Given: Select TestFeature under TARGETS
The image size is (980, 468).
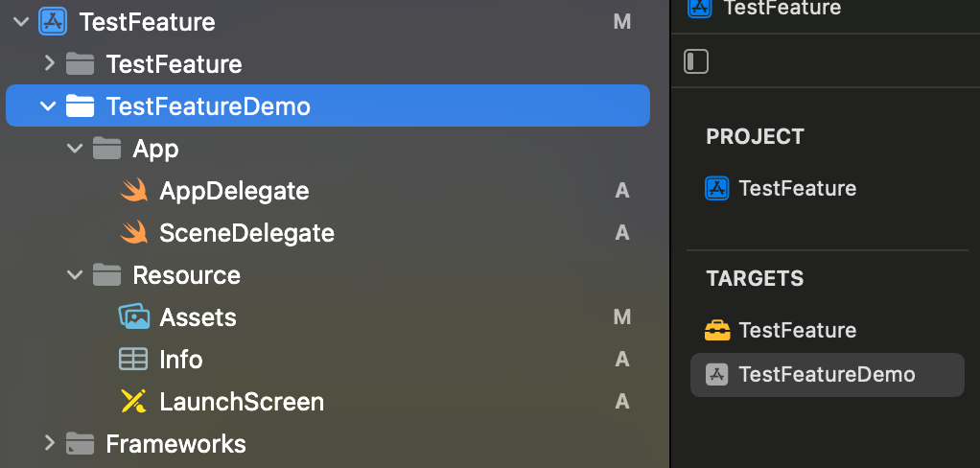Looking at the screenshot, I should [x=797, y=331].
